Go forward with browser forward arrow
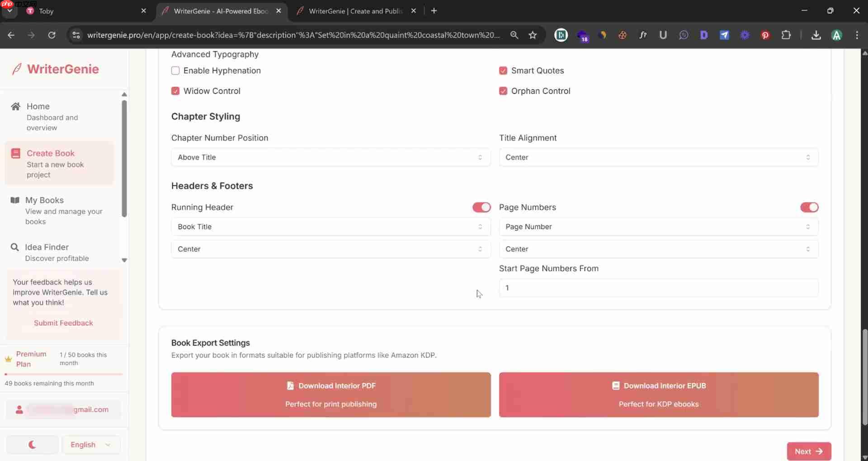 pyautogui.click(x=31, y=35)
